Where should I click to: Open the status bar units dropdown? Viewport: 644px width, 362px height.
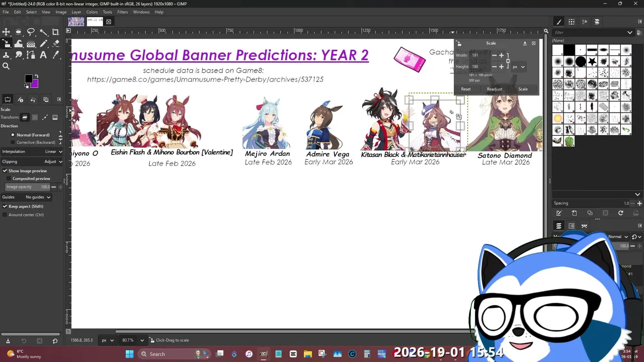tap(107, 340)
